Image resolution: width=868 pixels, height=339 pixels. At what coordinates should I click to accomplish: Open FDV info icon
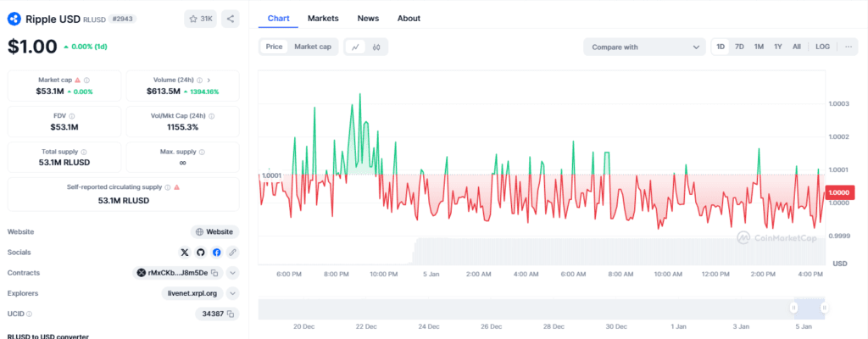[x=72, y=116]
